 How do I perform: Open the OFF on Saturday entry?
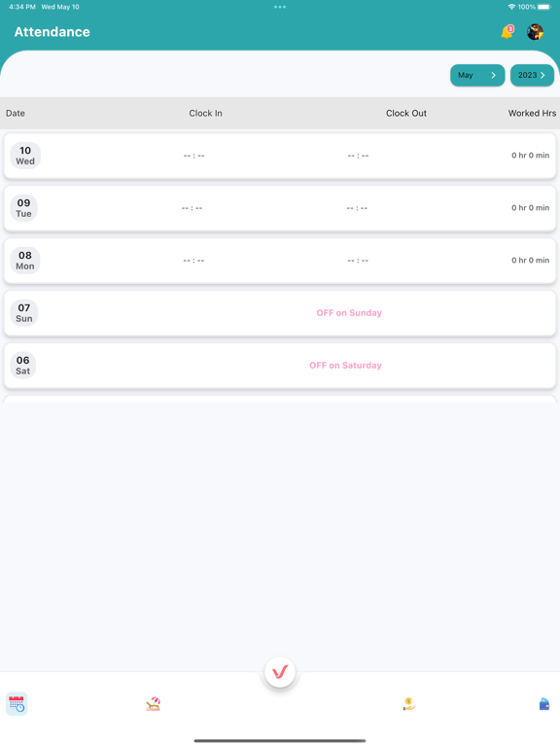345,366
